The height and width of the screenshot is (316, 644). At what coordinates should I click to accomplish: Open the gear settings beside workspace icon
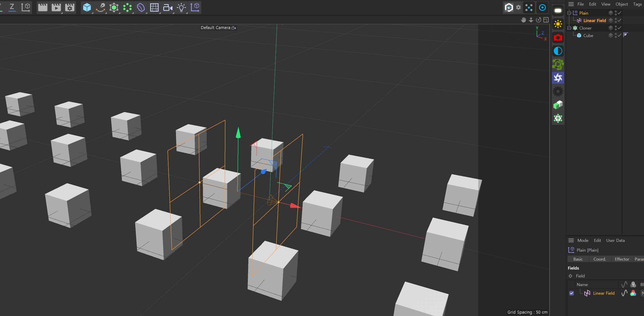pyautogui.click(x=518, y=7)
